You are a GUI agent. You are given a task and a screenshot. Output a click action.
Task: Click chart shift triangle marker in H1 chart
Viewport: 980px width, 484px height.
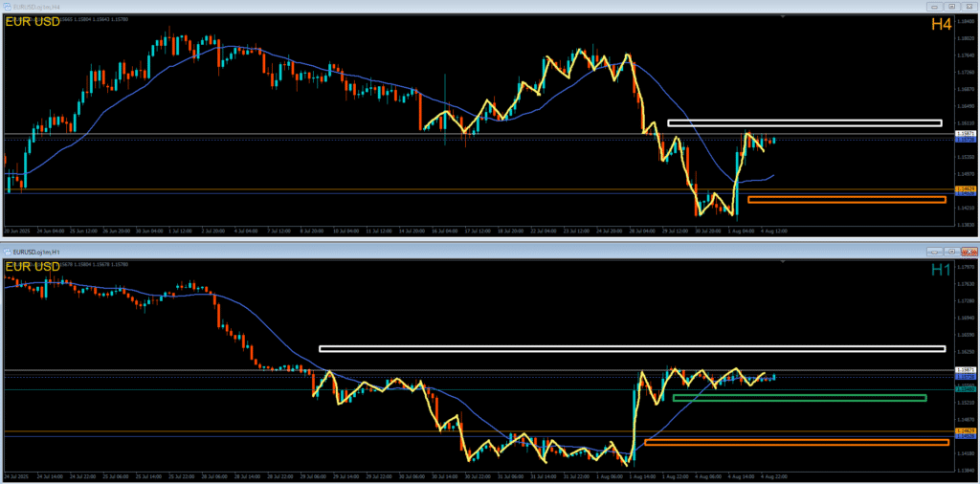point(783,263)
